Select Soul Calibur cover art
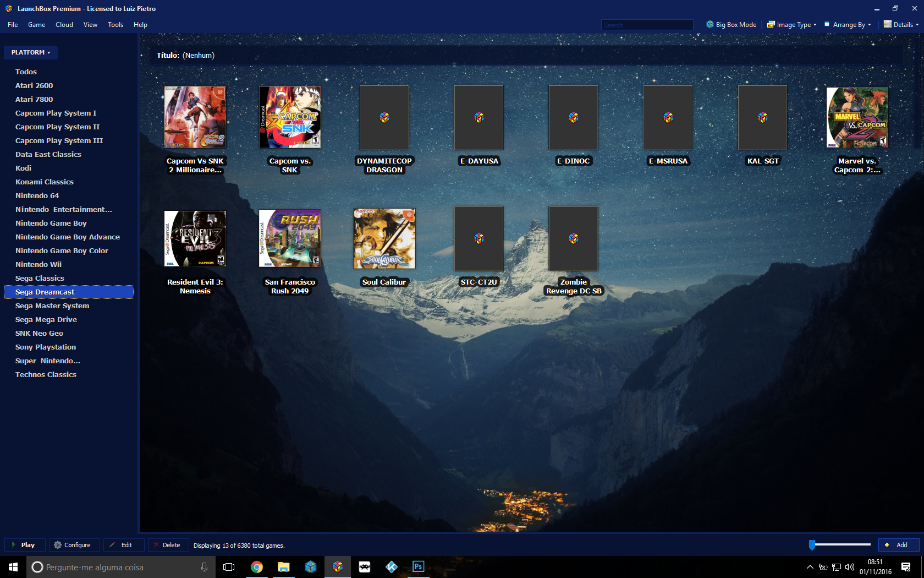 point(384,238)
